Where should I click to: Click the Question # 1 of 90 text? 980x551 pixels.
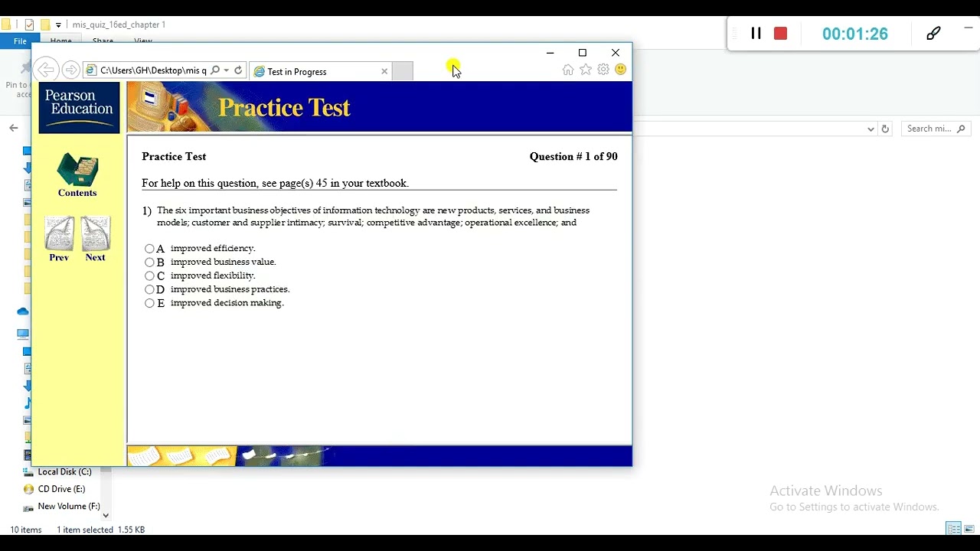point(573,156)
